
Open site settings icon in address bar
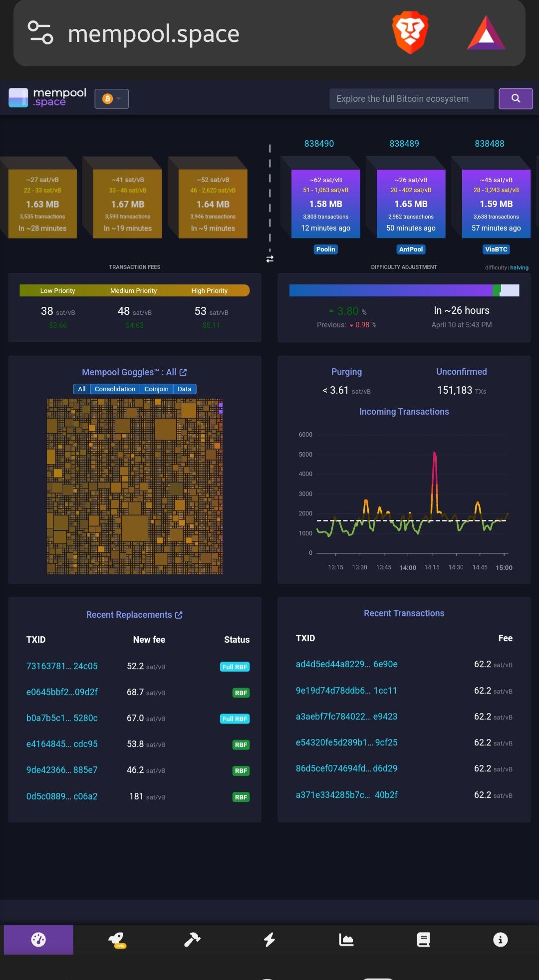click(x=40, y=33)
